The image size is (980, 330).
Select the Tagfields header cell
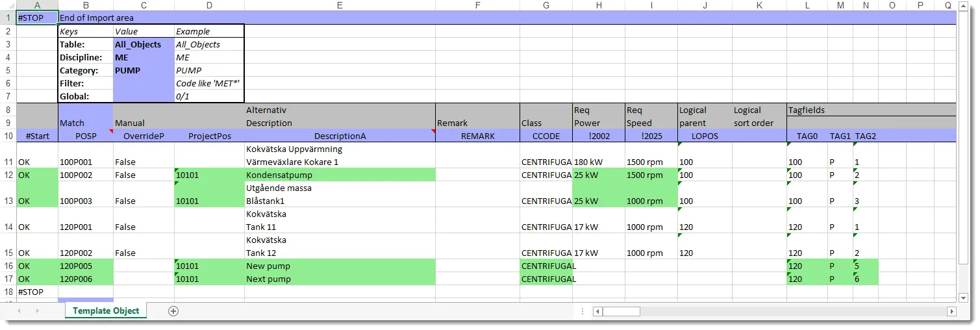click(x=807, y=110)
